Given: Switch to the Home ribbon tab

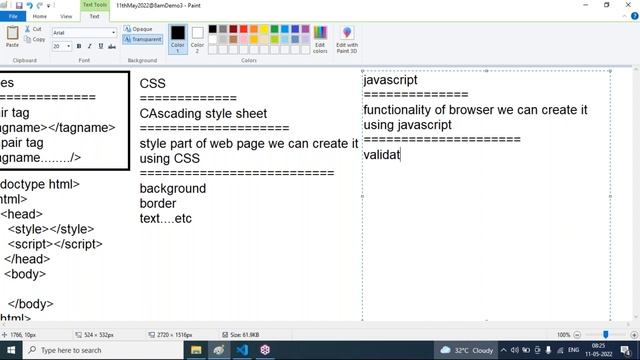Looking at the screenshot, I should tap(40, 16).
